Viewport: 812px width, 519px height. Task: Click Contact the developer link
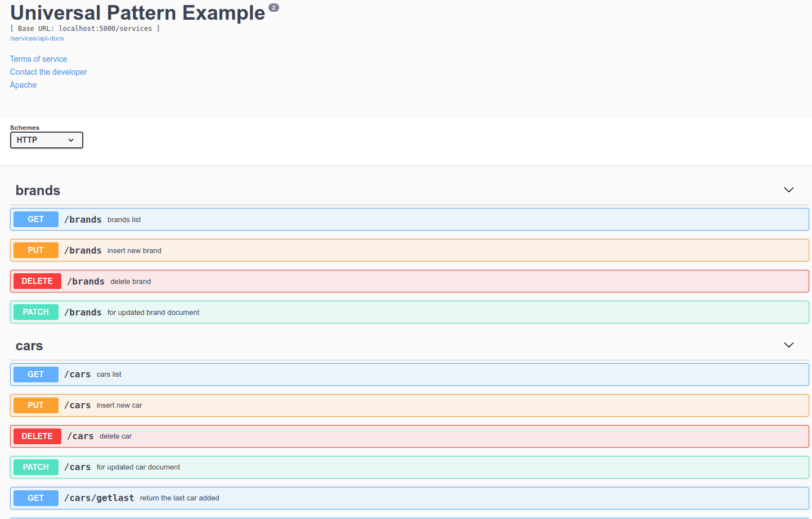(x=48, y=72)
